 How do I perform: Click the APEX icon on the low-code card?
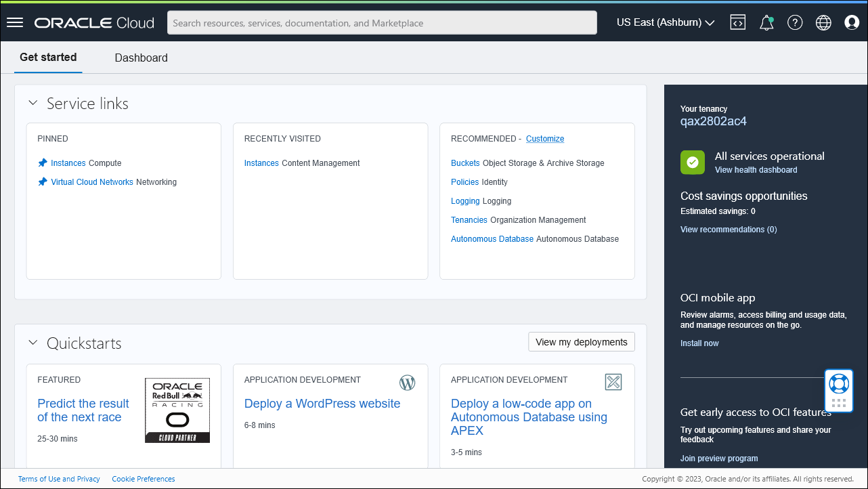pos(613,381)
